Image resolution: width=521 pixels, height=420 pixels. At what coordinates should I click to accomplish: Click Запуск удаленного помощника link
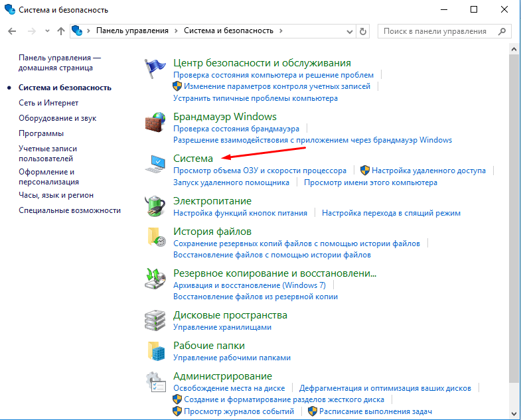pos(231,182)
